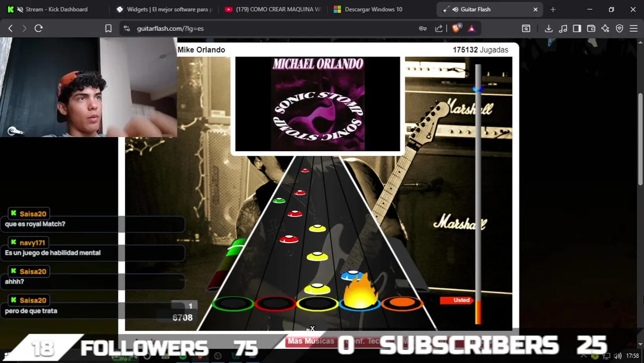
Task: Expand the hidden tray icons chevron
Action: point(584,356)
